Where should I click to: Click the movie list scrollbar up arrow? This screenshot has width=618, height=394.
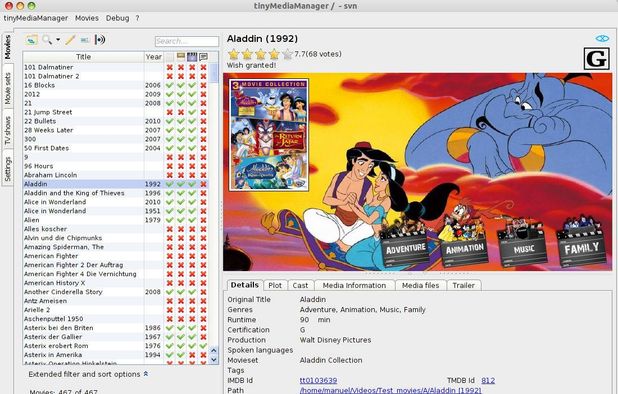tap(214, 351)
